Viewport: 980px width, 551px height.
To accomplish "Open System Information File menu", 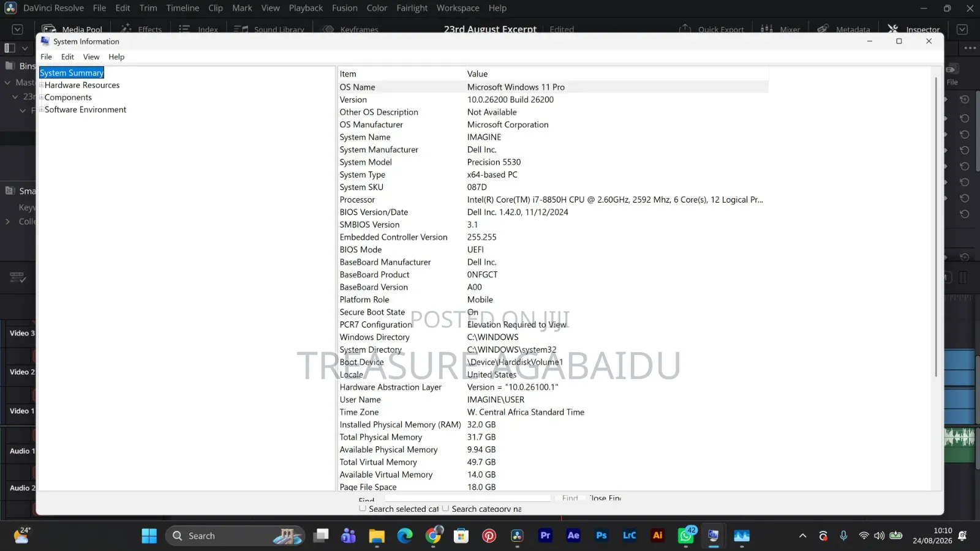I will point(46,57).
